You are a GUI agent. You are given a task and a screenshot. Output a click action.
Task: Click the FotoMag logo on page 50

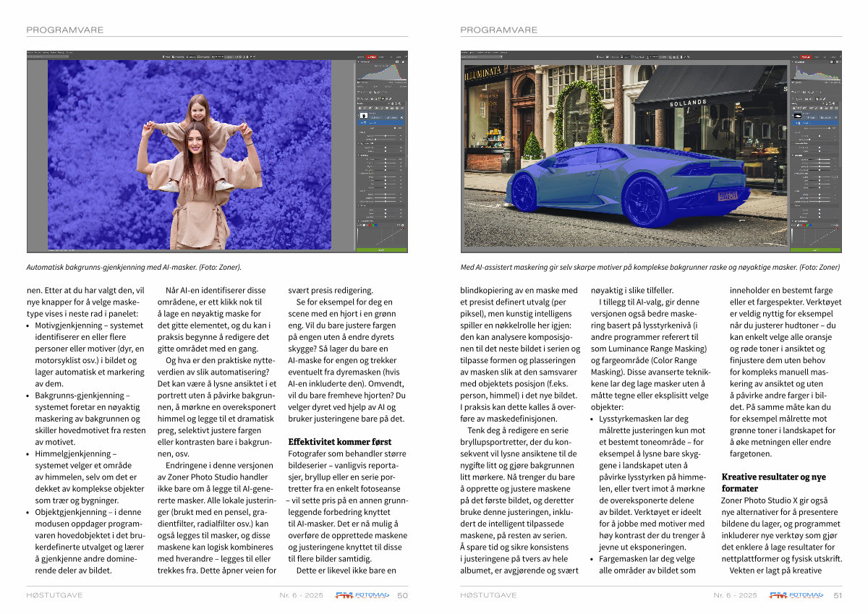pyautogui.click(x=362, y=595)
